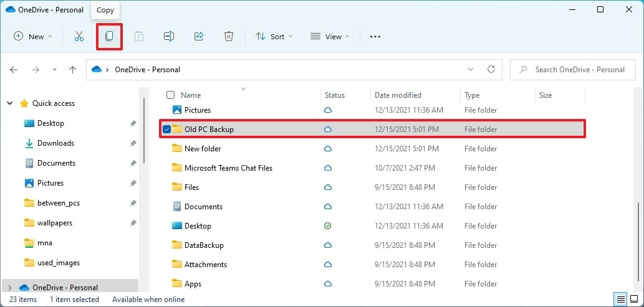This screenshot has height=307, width=644.
Task: Select the Attachments folder row
Action: [372, 264]
